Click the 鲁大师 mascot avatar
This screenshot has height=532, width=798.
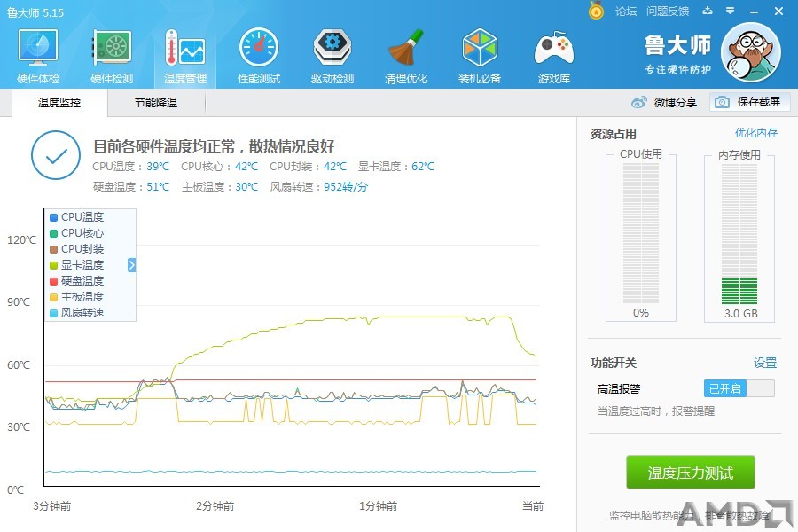(x=751, y=52)
